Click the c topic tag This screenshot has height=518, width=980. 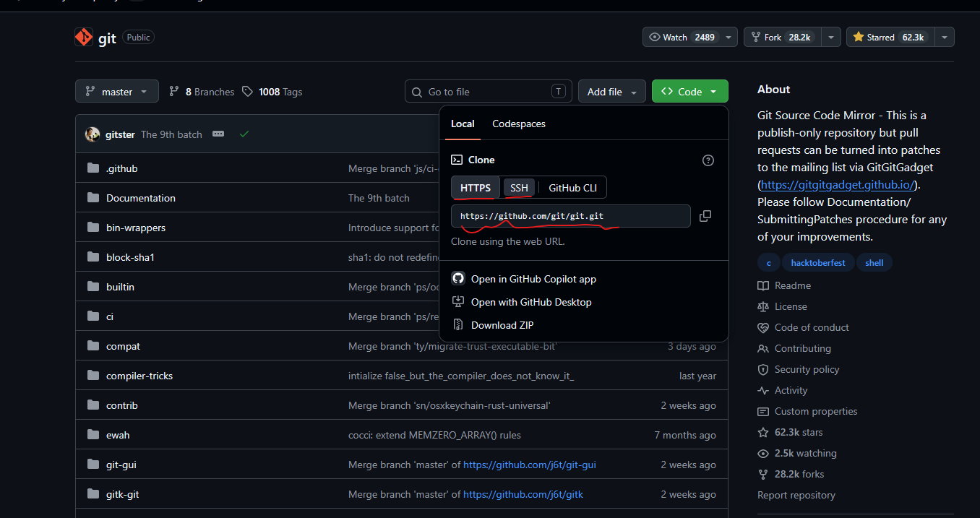click(x=769, y=263)
